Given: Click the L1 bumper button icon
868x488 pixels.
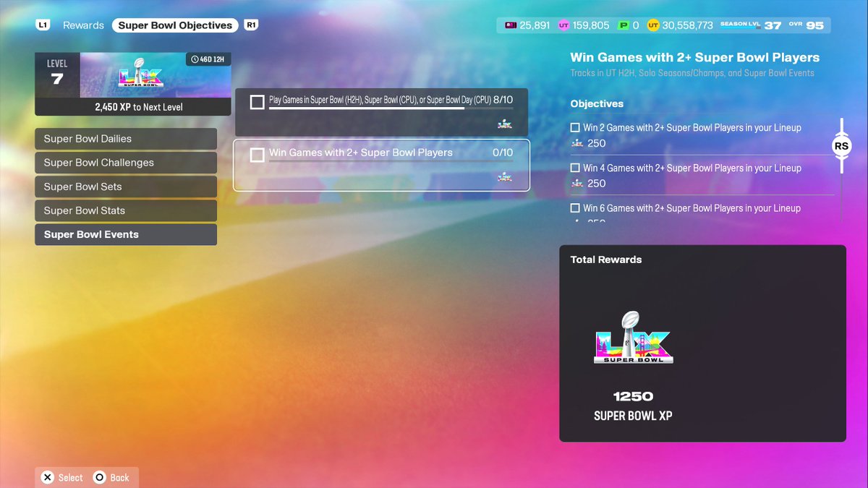Looking at the screenshot, I should [x=43, y=25].
